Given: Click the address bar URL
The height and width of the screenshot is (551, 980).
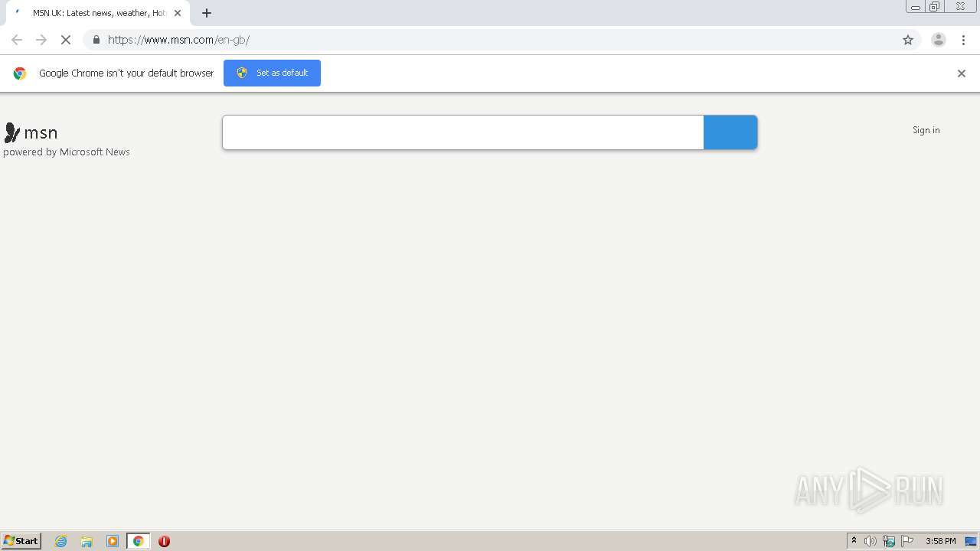Looking at the screenshot, I should 178,40.
